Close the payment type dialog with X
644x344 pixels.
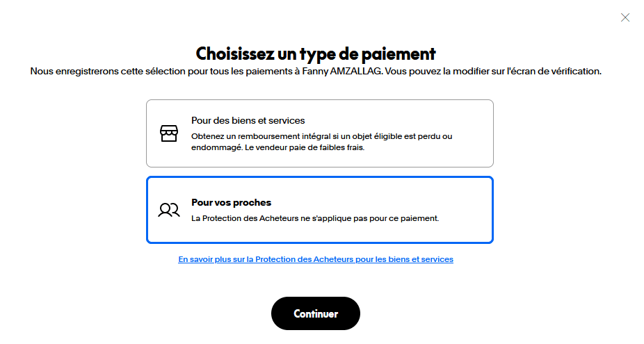click(x=625, y=17)
